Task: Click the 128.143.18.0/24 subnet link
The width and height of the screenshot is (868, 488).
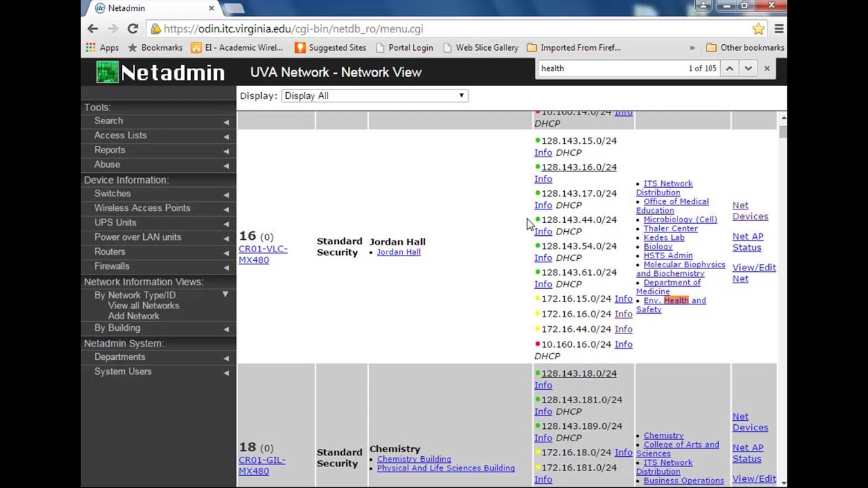Action: pos(579,373)
